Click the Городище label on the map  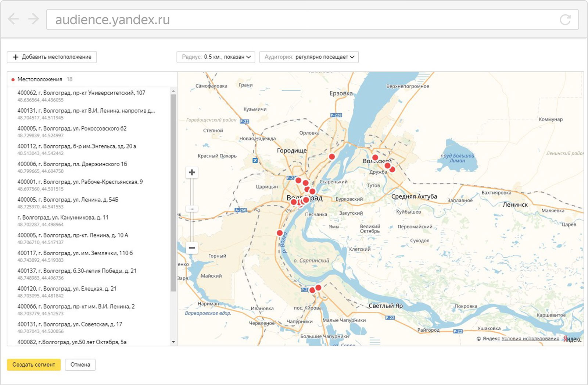(x=292, y=150)
